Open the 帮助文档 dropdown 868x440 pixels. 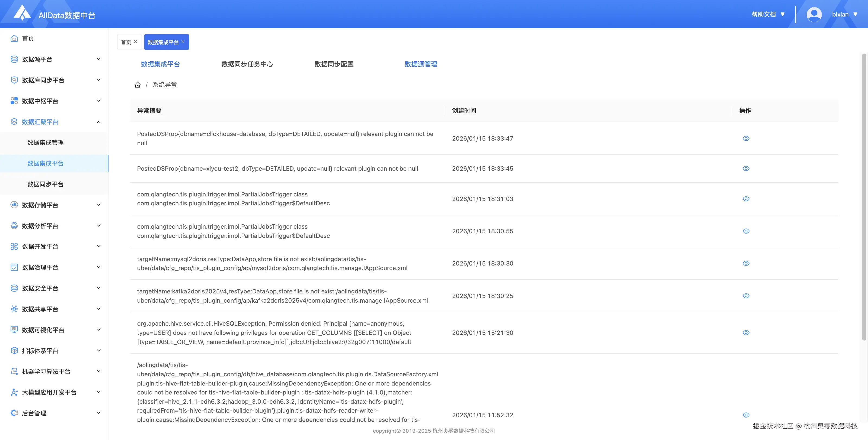[768, 14]
